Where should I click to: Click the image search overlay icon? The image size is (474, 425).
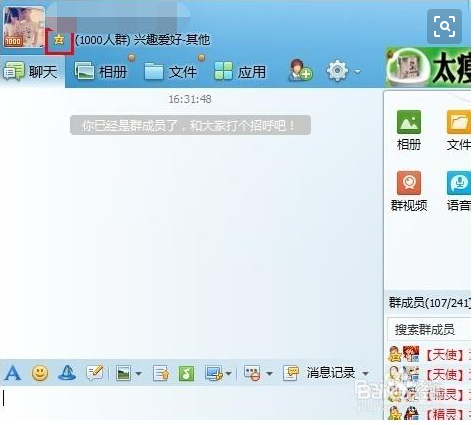point(444,26)
